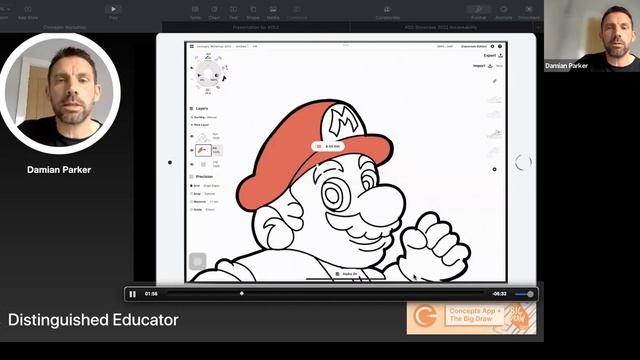Screen dimensions: 640x360
Task: Adjust the video volume slider
Action: point(524,294)
